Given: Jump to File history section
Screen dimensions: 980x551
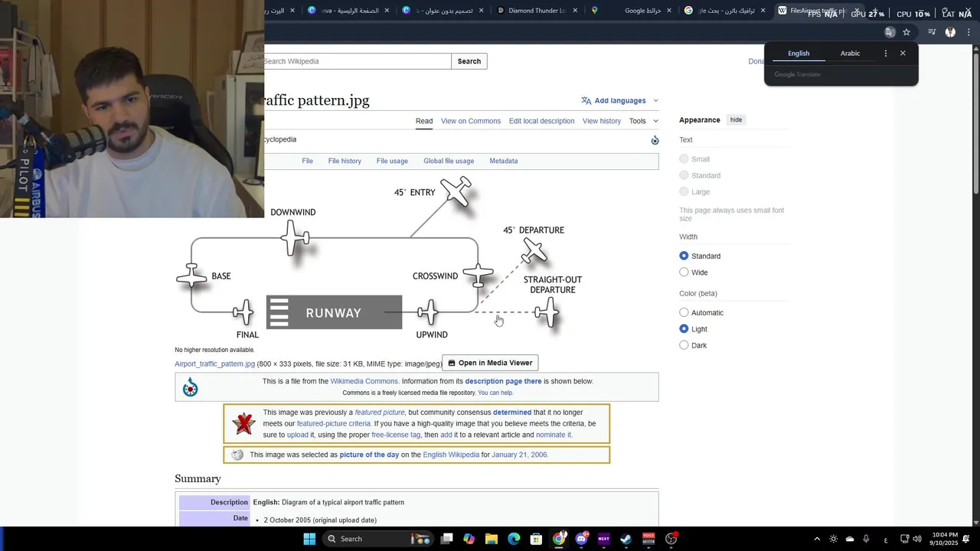Looking at the screenshot, I should tap(345, 161).
